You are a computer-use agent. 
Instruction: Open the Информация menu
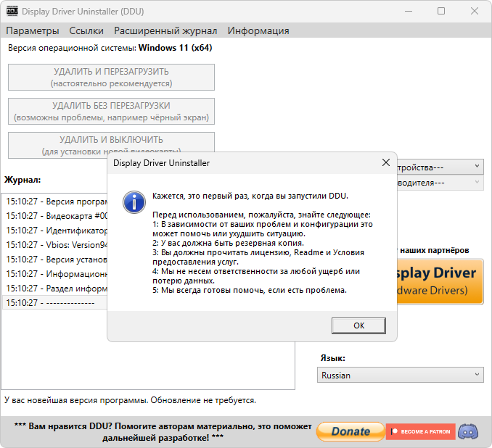click(258, 30)
